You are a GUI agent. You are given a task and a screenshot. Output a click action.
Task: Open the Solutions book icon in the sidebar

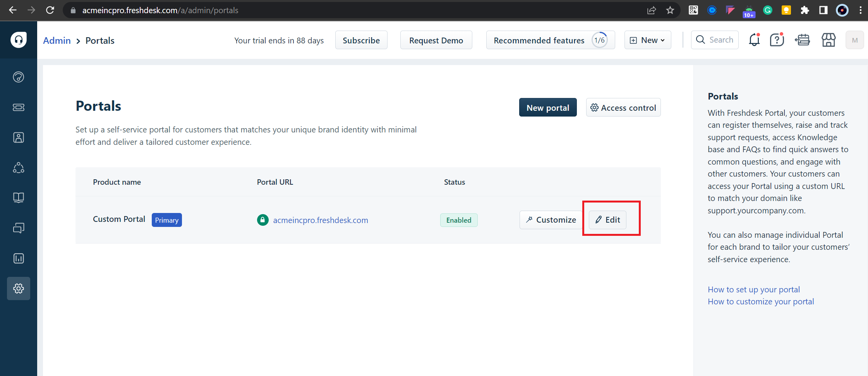pyautogui.click(x=19, y=198)
